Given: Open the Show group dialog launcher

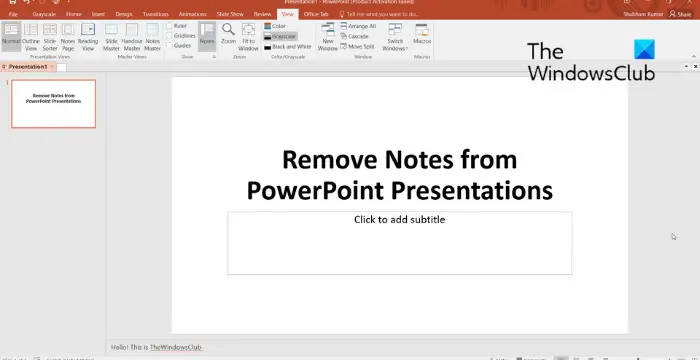Looking at the screenshot, I should click(x=214, y=57).
